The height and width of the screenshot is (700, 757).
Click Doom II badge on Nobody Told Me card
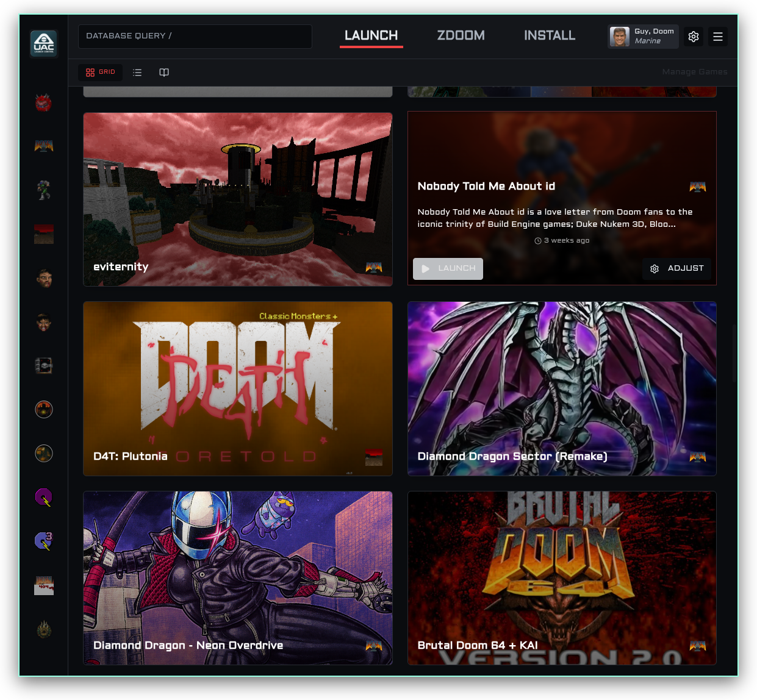click(x=698, y=187)
